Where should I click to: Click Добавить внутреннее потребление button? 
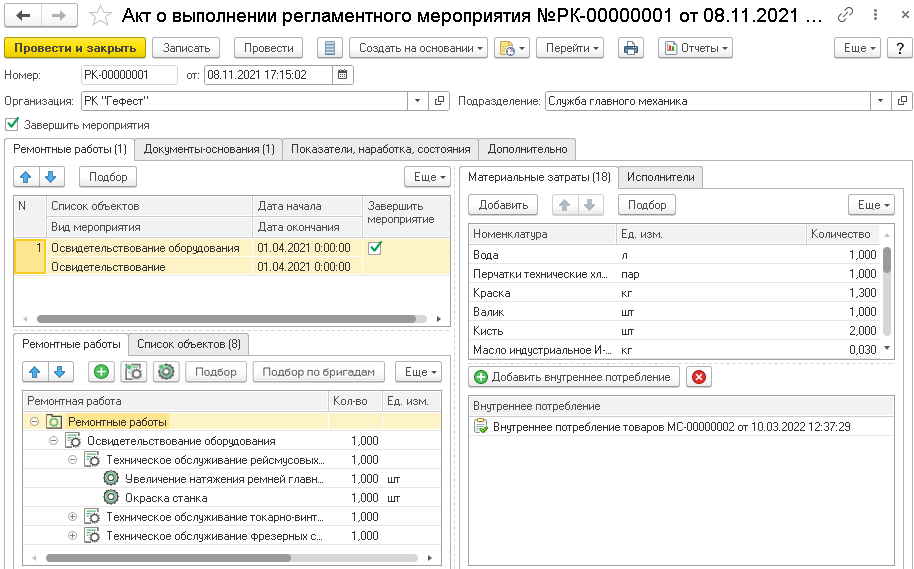pyautogui.click(x=574, y=377)
